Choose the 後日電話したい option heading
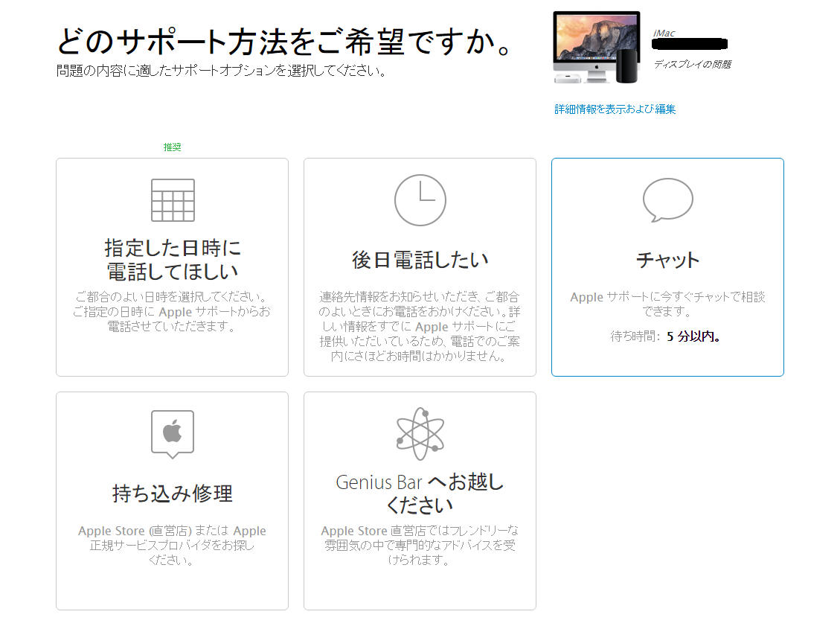The image size is (840, 626). point(420,260)
